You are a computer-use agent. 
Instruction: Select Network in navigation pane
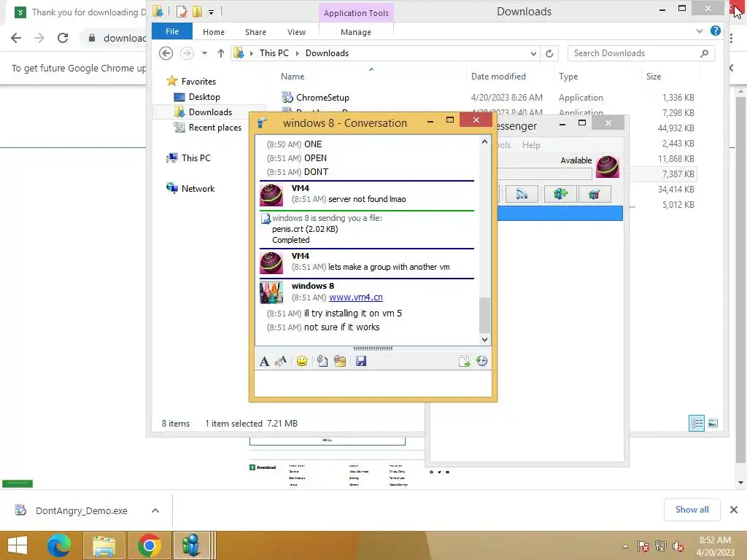click(198, 189)
